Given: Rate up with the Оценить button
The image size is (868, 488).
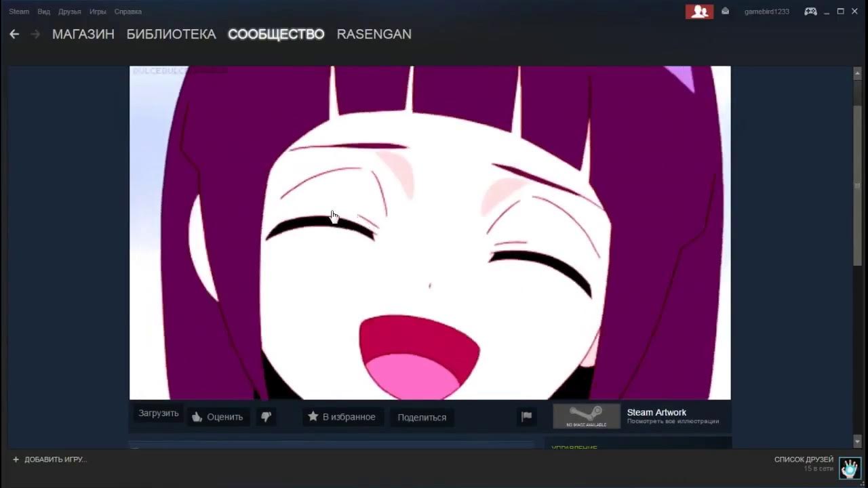Looking at the screenshot, I should click(x=218, y=417).
